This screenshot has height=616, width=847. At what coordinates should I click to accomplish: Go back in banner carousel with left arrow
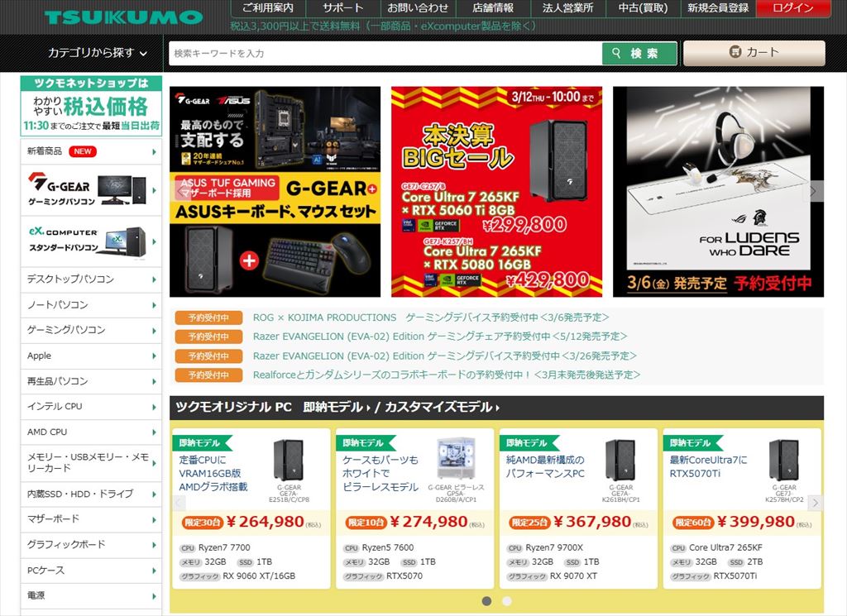(179, 192)
